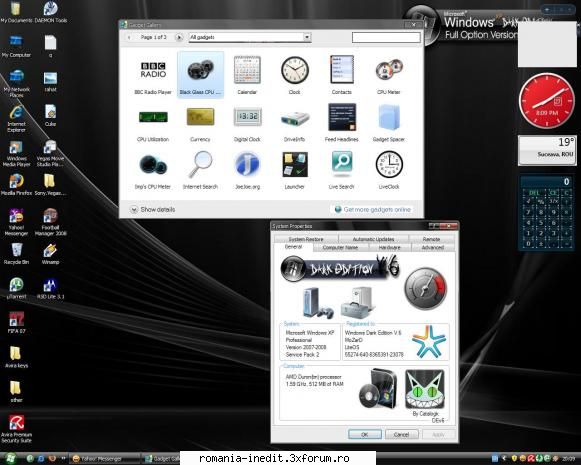The width and height of the screenshot is (581, 465).
Task: Select the Contacts gadget
Action: pos(342,75)
